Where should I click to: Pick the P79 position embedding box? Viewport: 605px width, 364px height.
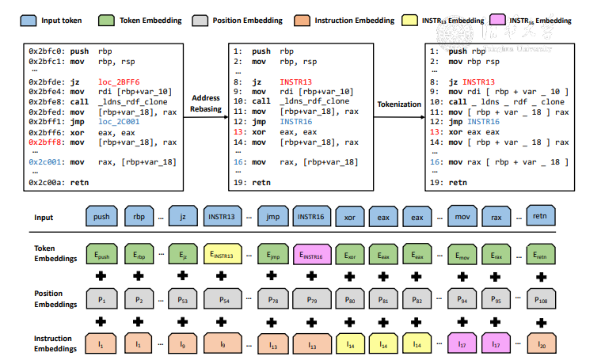312,298
